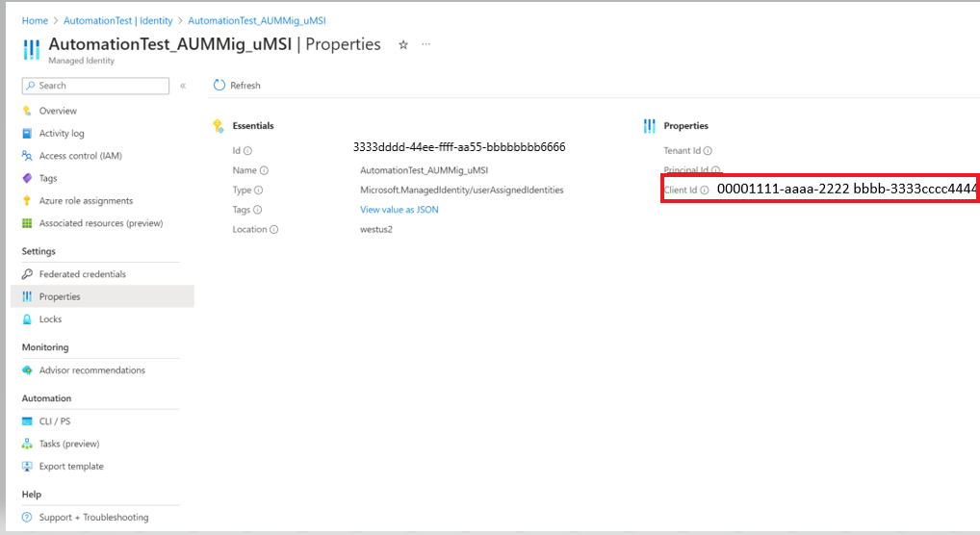Open Tags in sidebar
This screenshot has height=535, width=980.
48,178
